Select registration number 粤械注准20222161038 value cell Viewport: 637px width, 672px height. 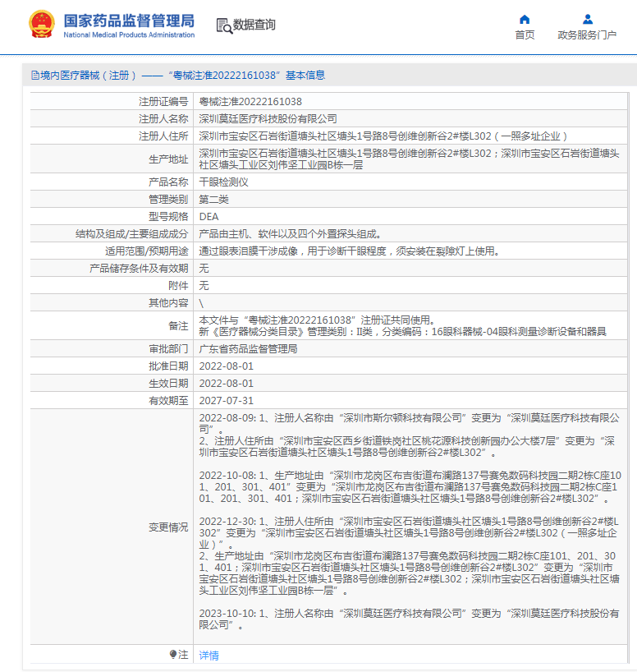tap(410, 102)
